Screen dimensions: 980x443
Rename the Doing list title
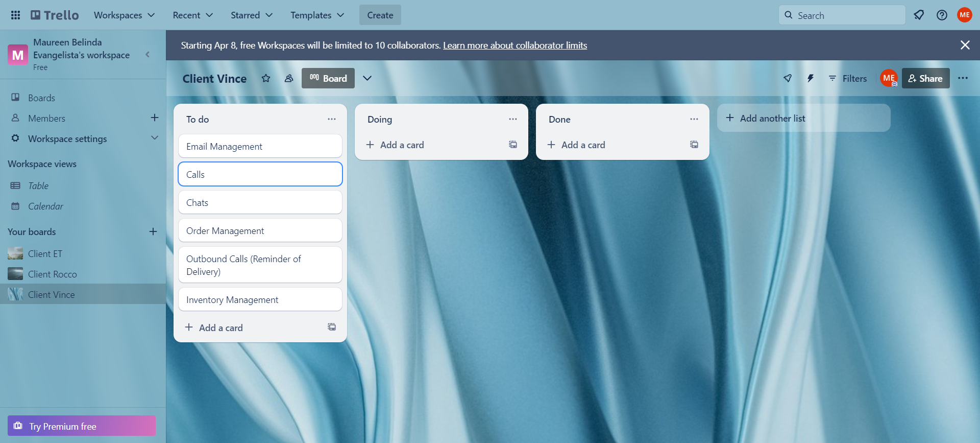point(380,120)
